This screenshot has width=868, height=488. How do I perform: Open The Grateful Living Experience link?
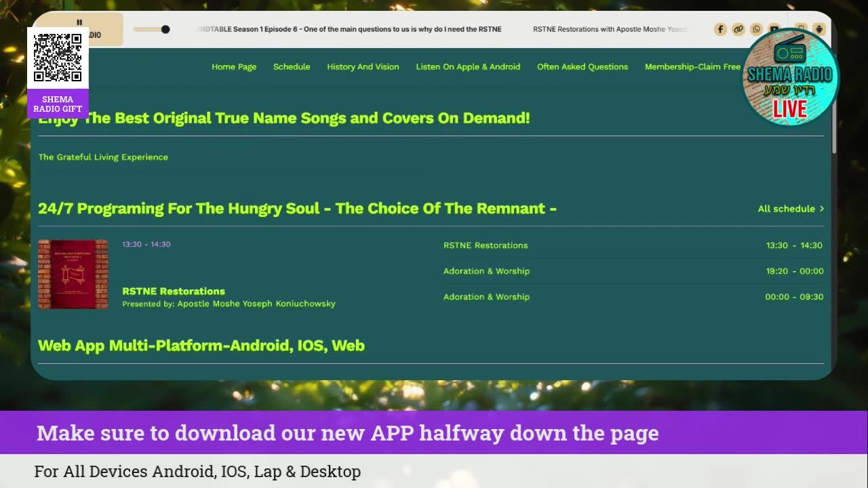coord(103,157)
